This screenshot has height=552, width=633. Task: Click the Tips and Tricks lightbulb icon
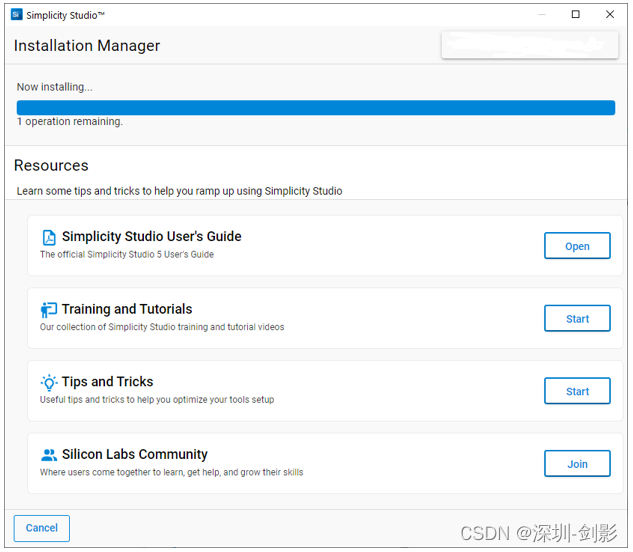49,382
